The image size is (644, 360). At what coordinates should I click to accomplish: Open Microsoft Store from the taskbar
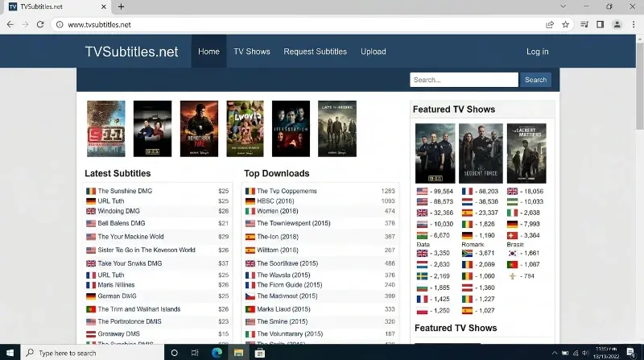pyautogui.click(x=259, y=353)
